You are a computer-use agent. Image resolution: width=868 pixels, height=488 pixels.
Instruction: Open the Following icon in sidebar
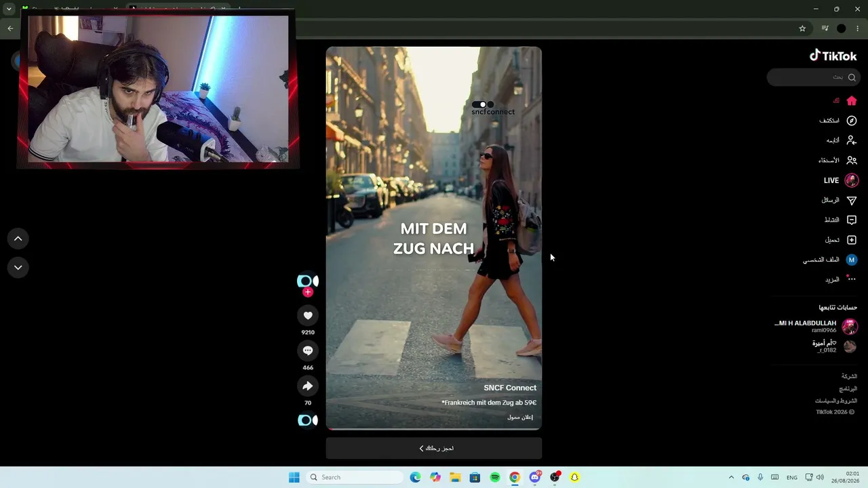852,140
